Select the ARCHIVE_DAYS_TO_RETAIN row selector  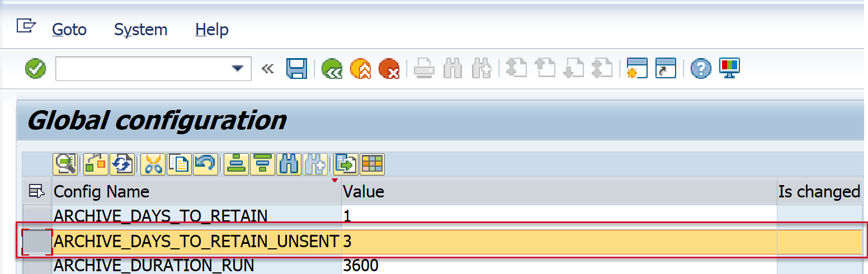36,215
